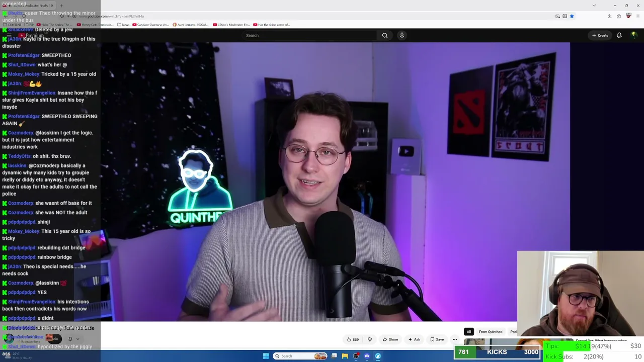This screenshot has width=644, height=362.
Task: Open the News bookmarks folder
Action: pyautogui.click(x=123, y=25)
